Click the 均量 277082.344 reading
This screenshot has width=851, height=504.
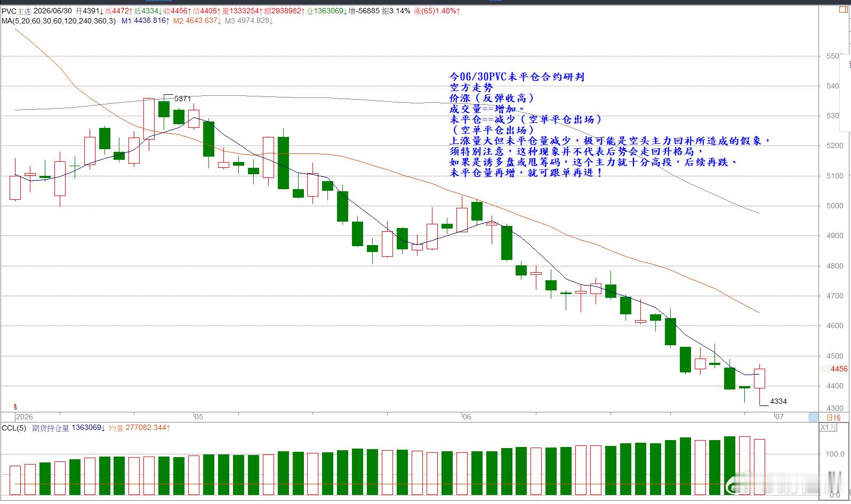pos(139,428)
